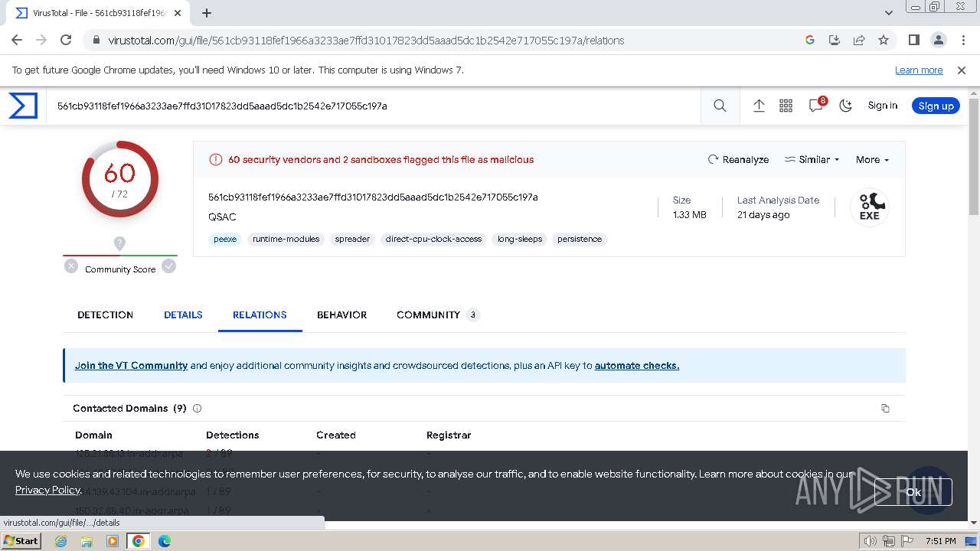Toggle the dark mode moon icon
Screen dimensions: 980x551
tap(845, 106)
